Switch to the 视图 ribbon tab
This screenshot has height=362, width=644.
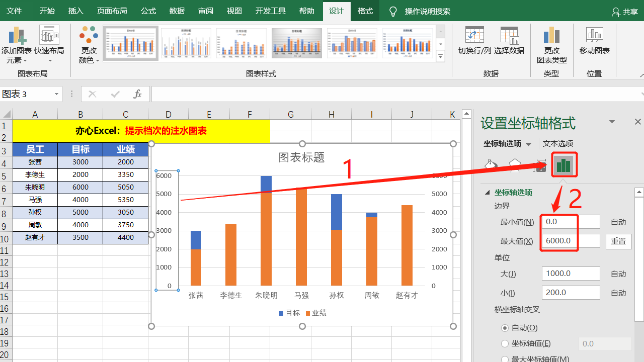tap(234, 11)
